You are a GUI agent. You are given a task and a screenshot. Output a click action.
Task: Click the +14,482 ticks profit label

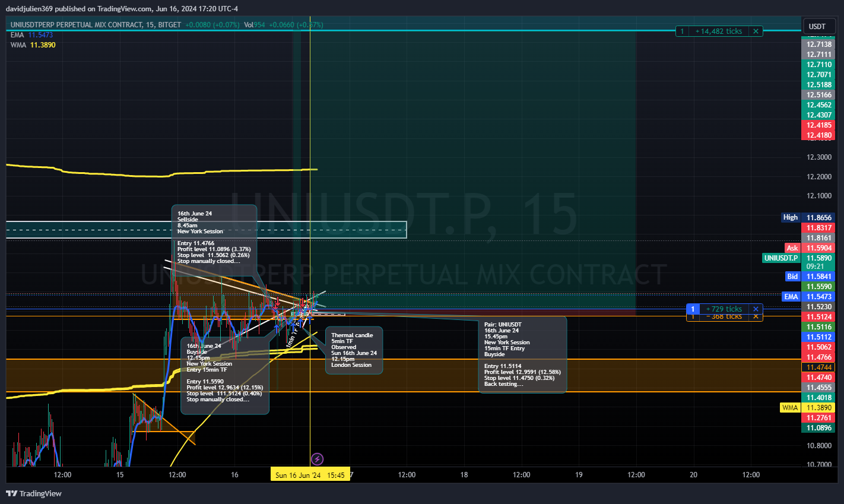tap(719, 31)
